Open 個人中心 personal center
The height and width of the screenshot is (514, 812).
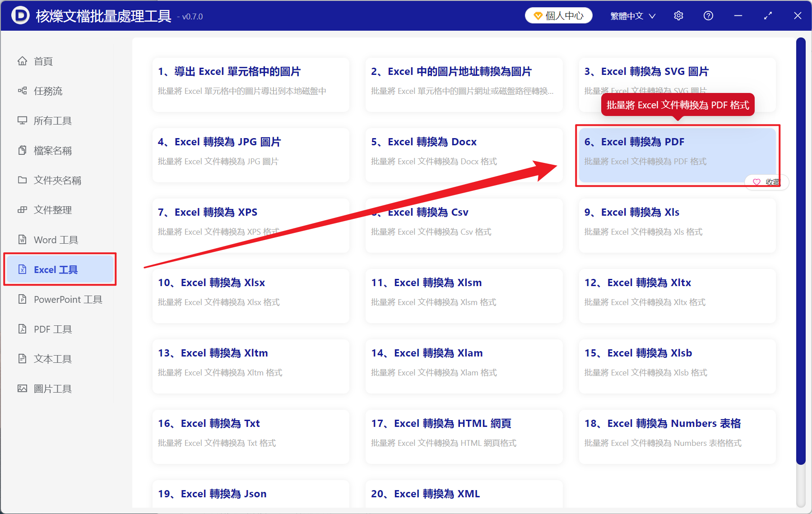click(x=559, y=16)
